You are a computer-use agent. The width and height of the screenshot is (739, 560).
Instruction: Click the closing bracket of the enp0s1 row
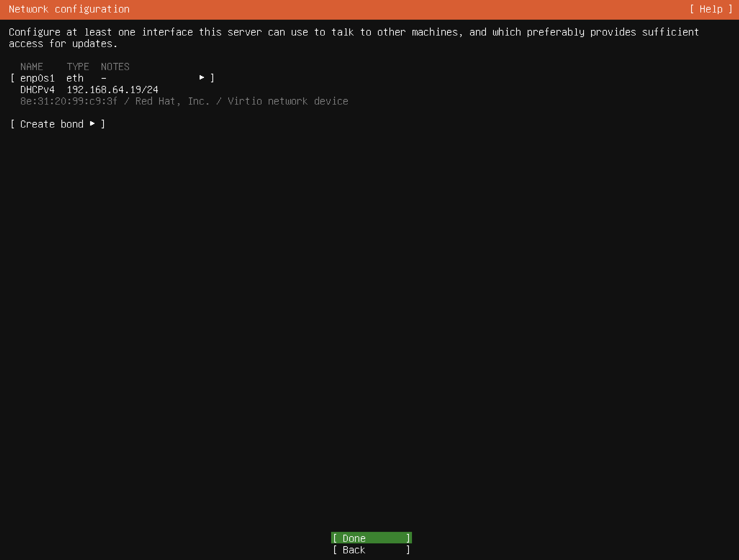point(212,78)
